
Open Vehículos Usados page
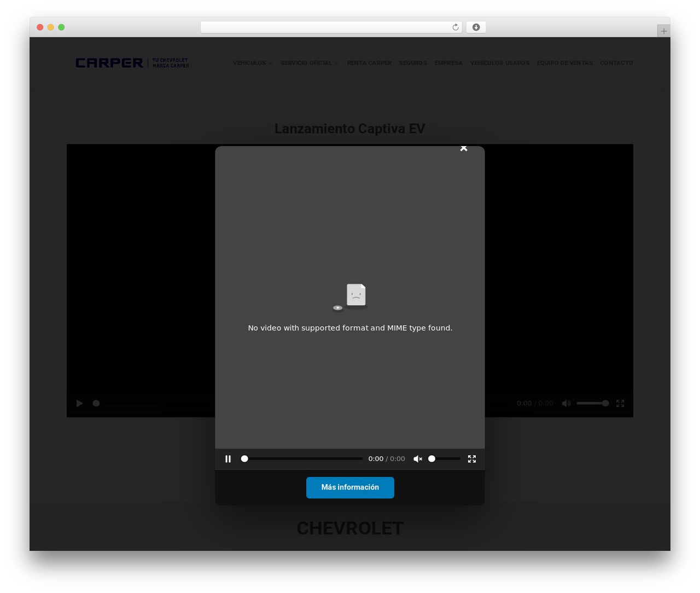[500, 63]
